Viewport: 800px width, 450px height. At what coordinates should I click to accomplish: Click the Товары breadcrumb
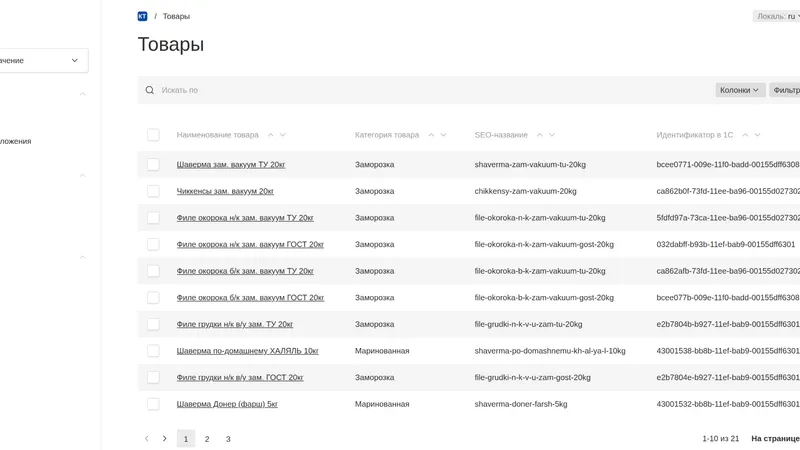176,16
